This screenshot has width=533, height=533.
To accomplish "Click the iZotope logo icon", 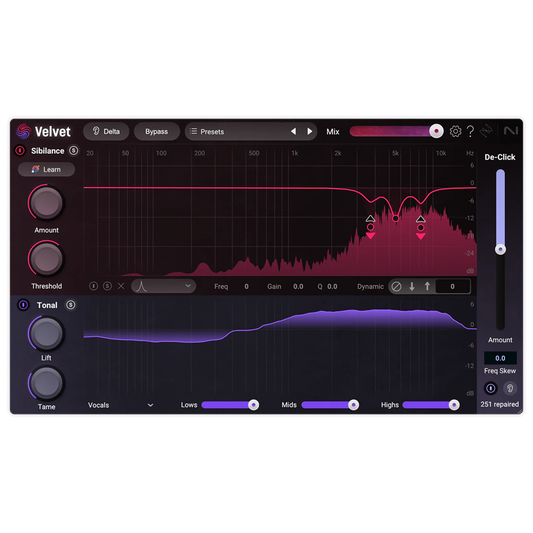I will (x=486, y=131).
